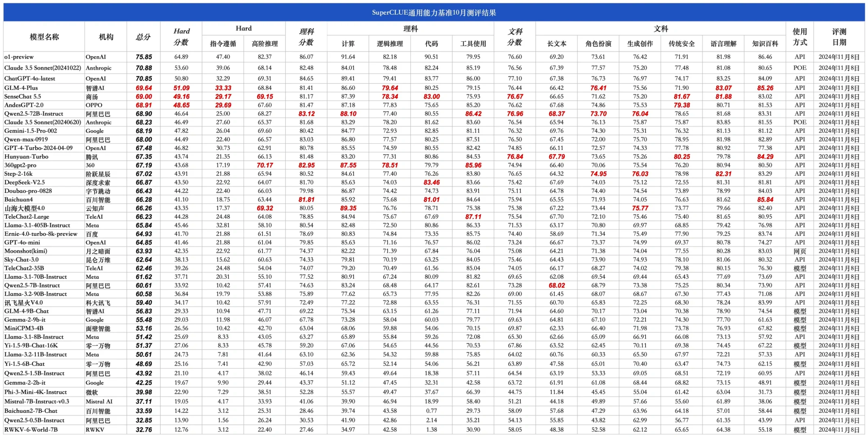Viewport: 868px width, 437px height.
Task: Click the 角色扮演 column header
Action: [598, 44]
